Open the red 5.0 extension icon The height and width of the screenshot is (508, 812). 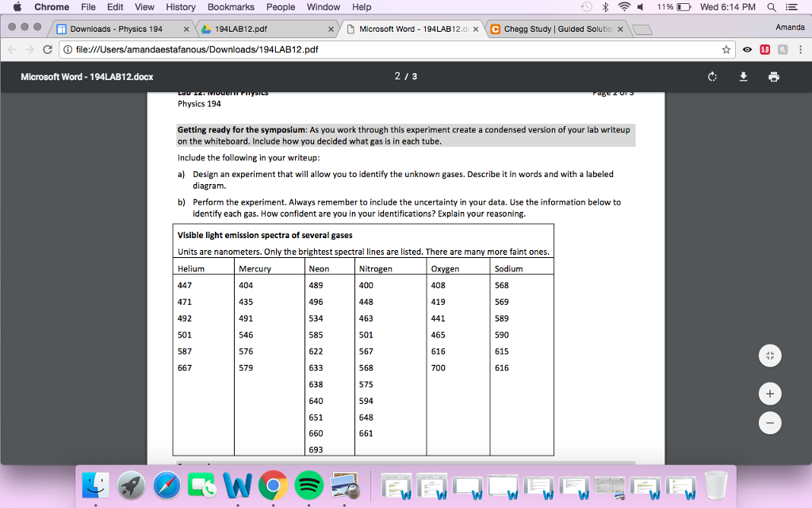(x=765, y=50)
